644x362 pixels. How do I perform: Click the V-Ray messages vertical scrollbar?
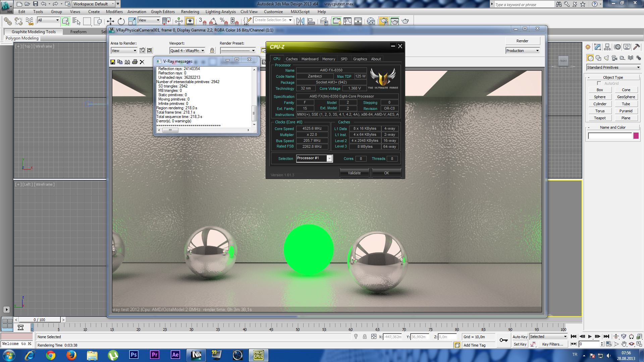pyautogui.click(x=254, y=97)
